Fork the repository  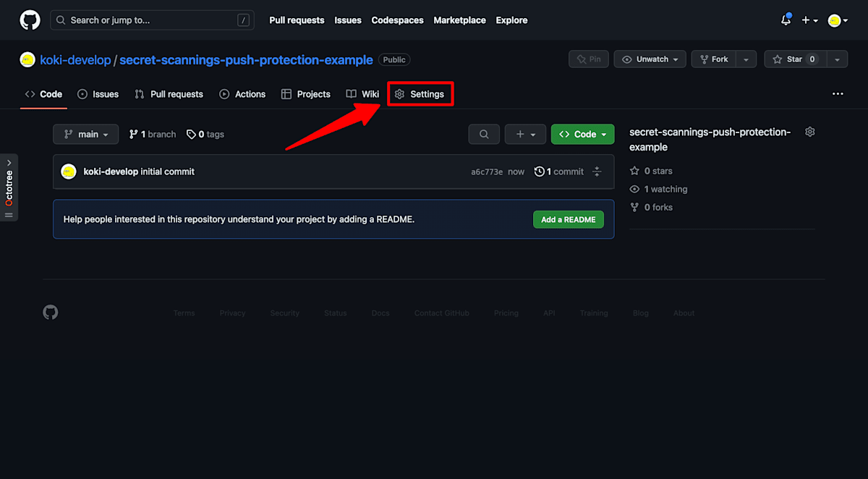point(714,59)
